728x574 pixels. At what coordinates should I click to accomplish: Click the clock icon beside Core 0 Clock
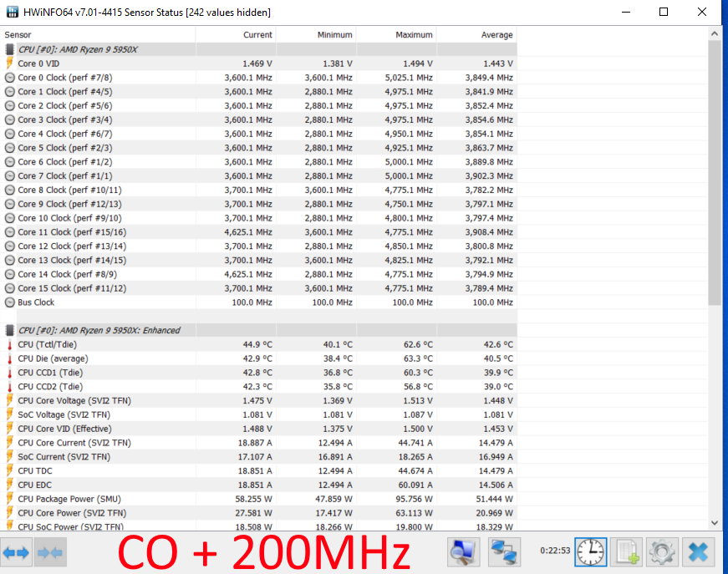[x=9, y=78]
